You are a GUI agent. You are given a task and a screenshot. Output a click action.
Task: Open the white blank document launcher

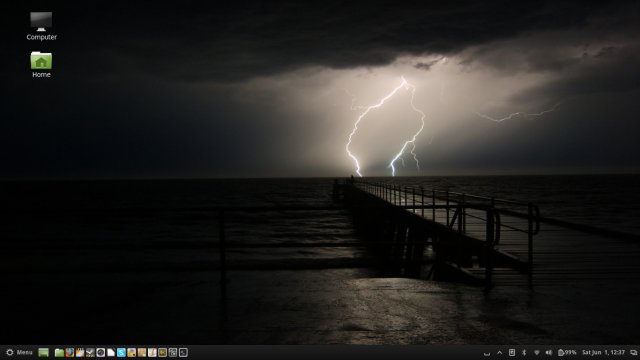tap(111, 352)
